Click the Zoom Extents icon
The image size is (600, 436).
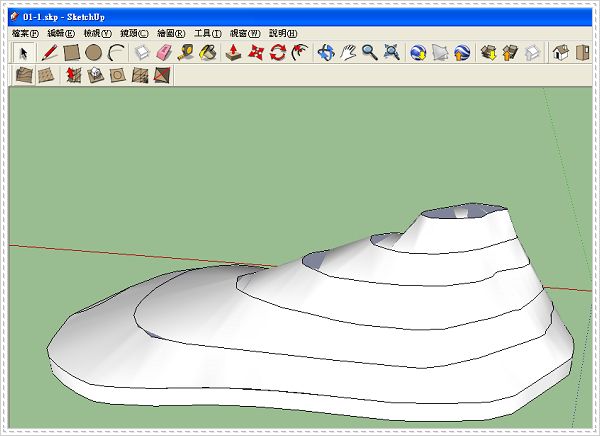(x=391, y=52)
